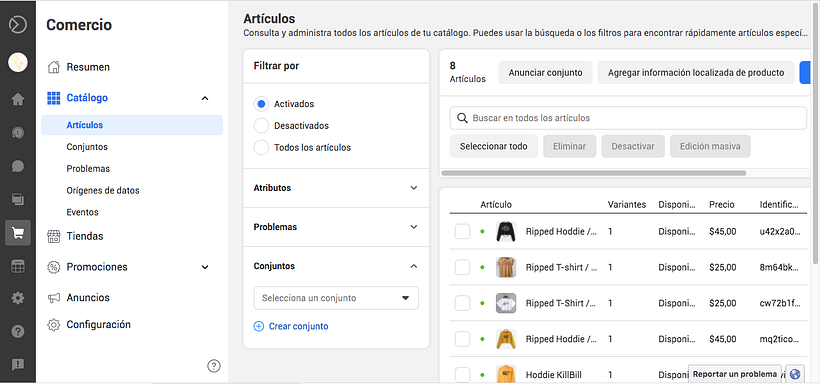
Task: Click the gear icon beside Configuración
Action: (x=53, y=325)
